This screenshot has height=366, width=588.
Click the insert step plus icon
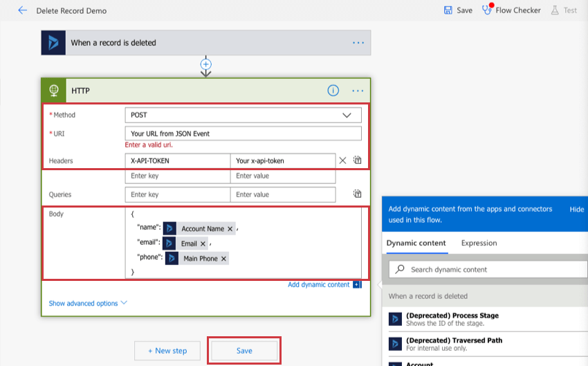205,64
